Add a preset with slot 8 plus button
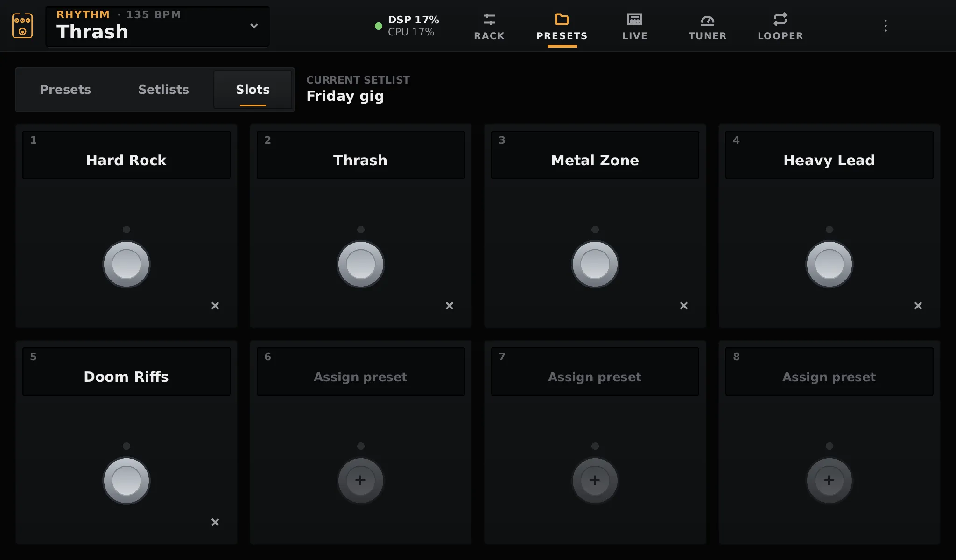The image size is (956, 560). coord(829,481)
